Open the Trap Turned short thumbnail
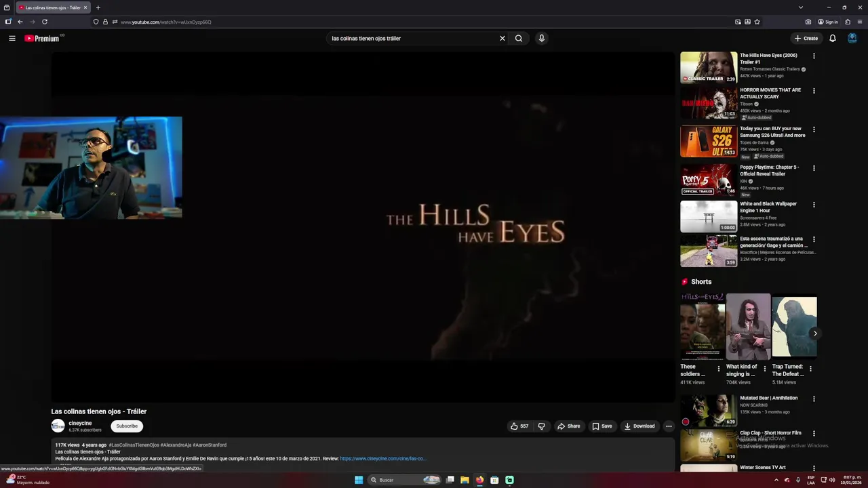This screenshot has width=868, height=488. (794, 326)
